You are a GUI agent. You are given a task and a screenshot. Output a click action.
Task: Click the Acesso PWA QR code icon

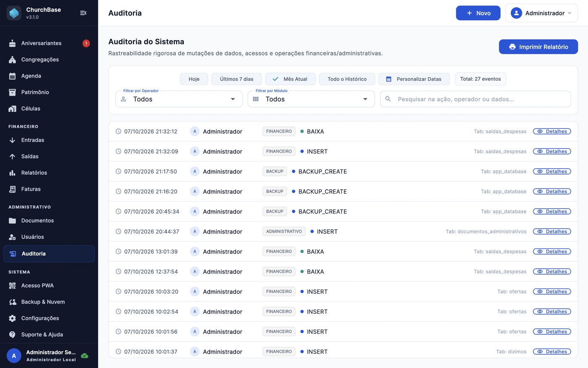tap(13, 286)
